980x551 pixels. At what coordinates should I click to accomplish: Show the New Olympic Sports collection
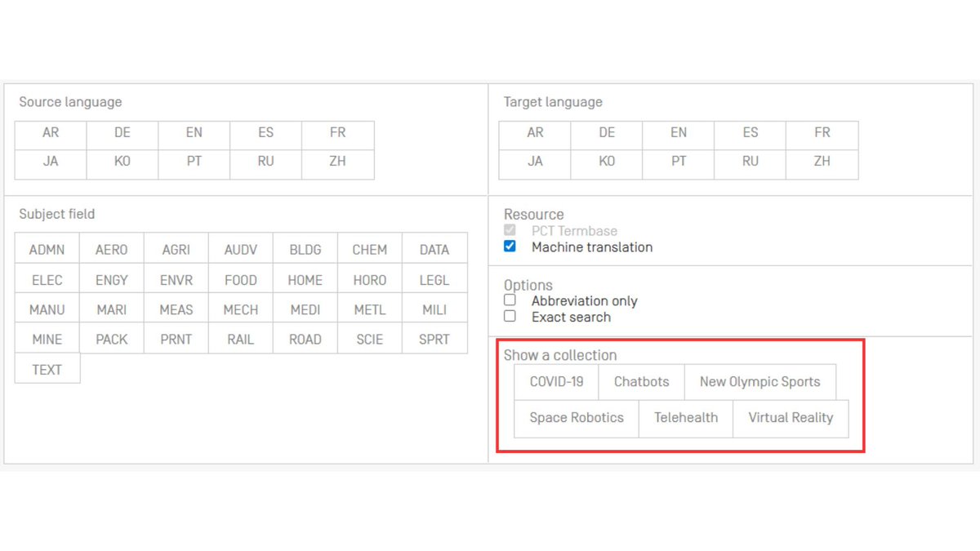[x=759, y=381]
